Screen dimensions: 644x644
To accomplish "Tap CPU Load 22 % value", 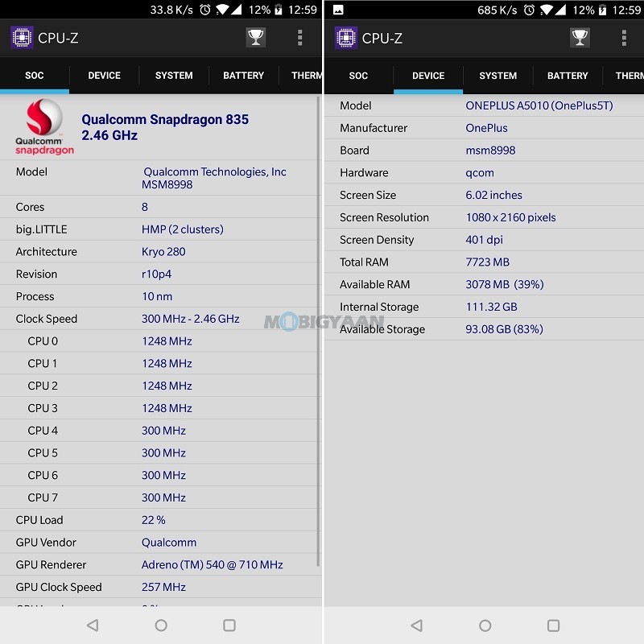I will [154, 520].
